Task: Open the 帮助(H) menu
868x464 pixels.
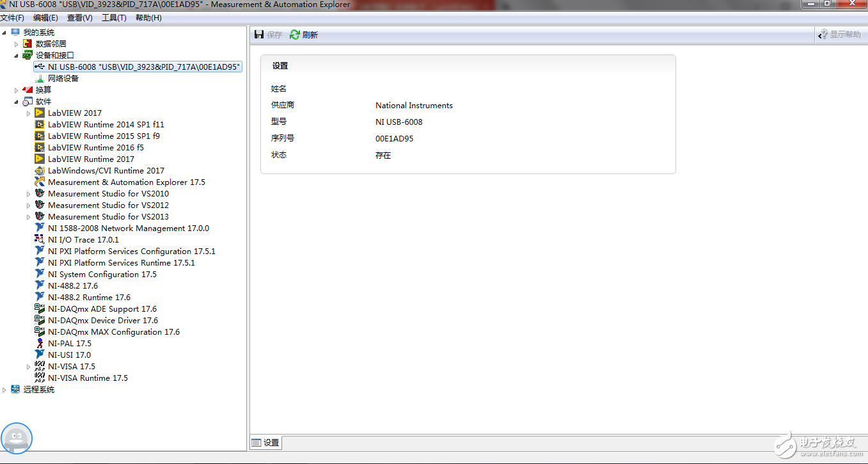Action: [x=148, y=18]
